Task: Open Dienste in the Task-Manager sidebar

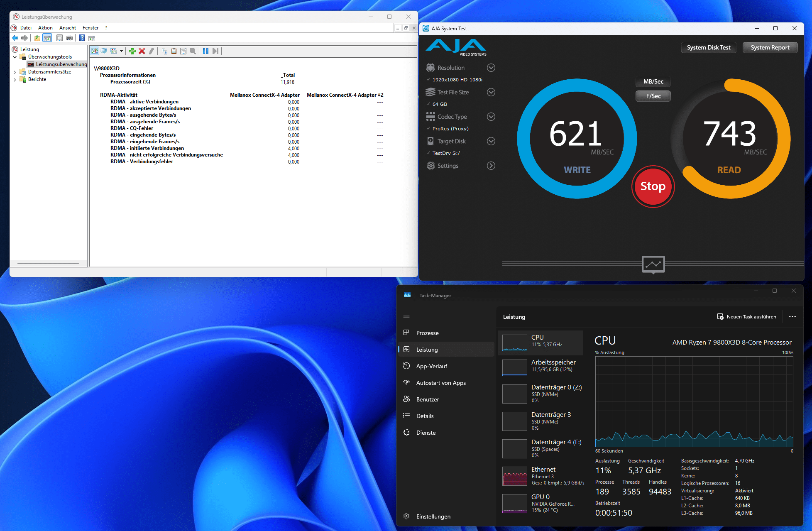Action: pyautogui.click(x=447, y=433)
